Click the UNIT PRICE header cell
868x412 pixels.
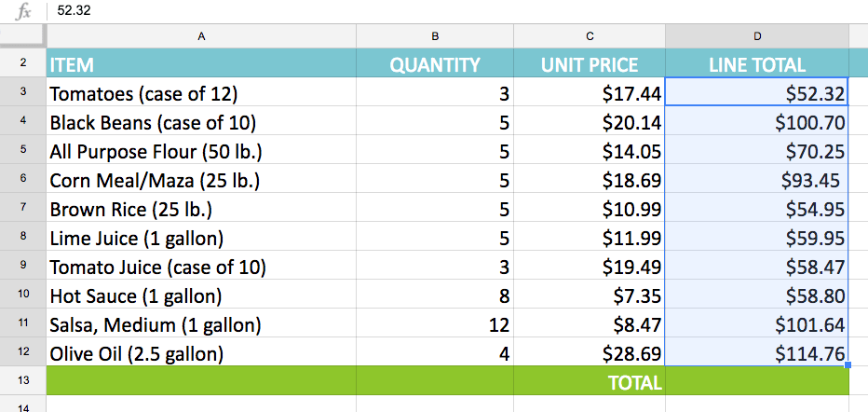tap(589, 65)
